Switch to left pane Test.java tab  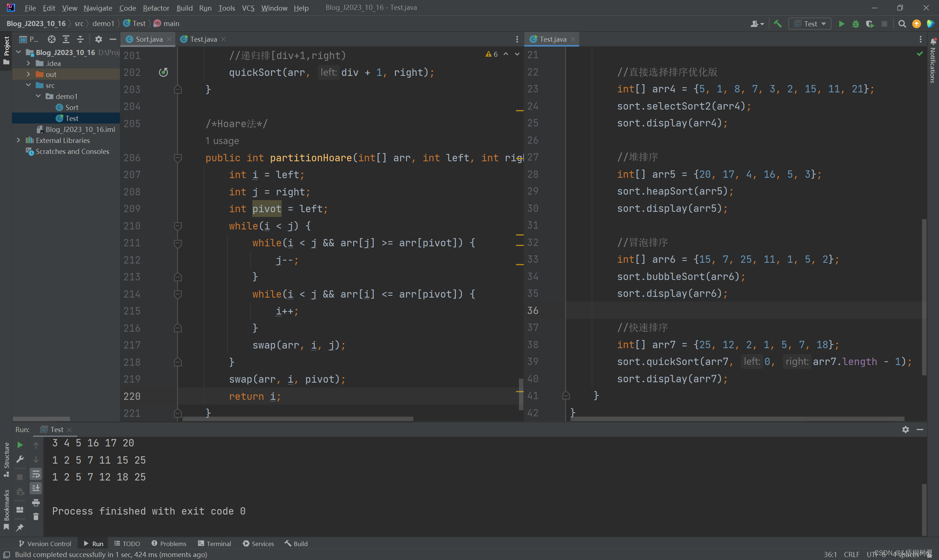(203, 39)
